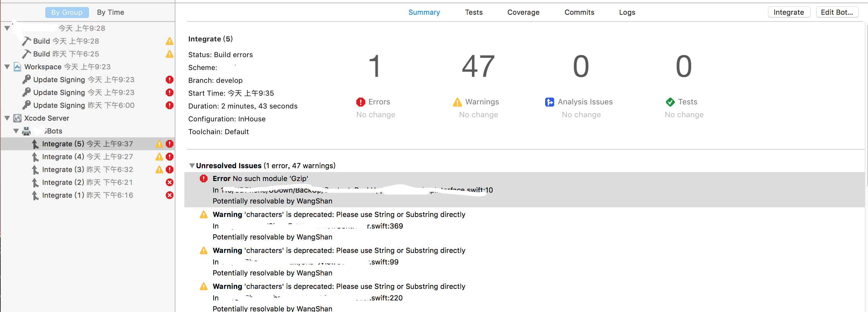Select Integrate (4) 今天 上午9:27
The width and height of the screenshot is (868, 312).
click(88, 157)
